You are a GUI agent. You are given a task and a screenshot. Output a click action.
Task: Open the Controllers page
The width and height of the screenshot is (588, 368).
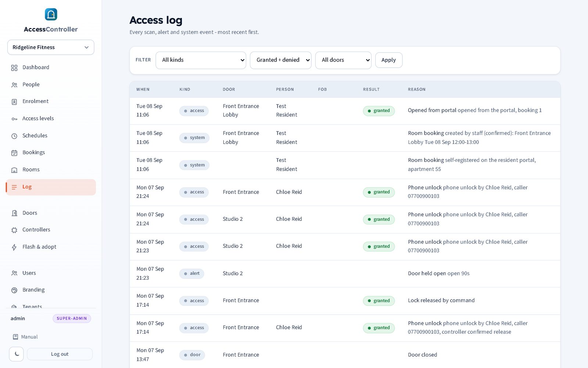(x=51, y=230)
